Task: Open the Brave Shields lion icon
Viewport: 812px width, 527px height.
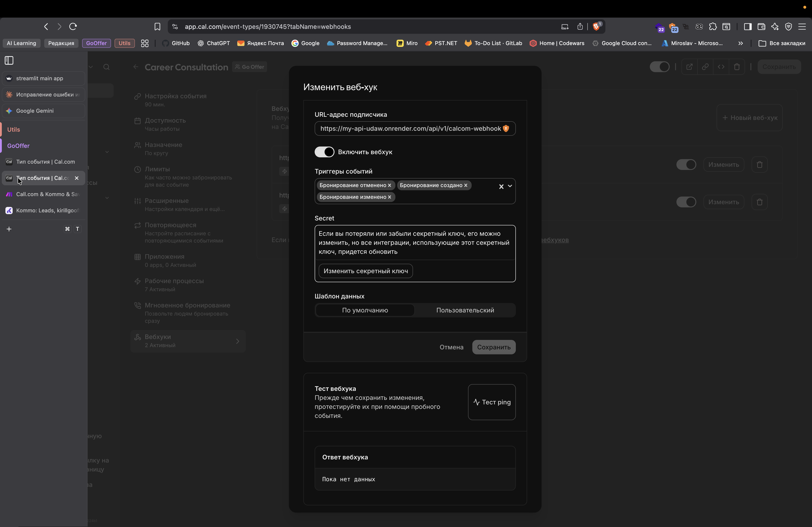Action: tap(596, 27)
